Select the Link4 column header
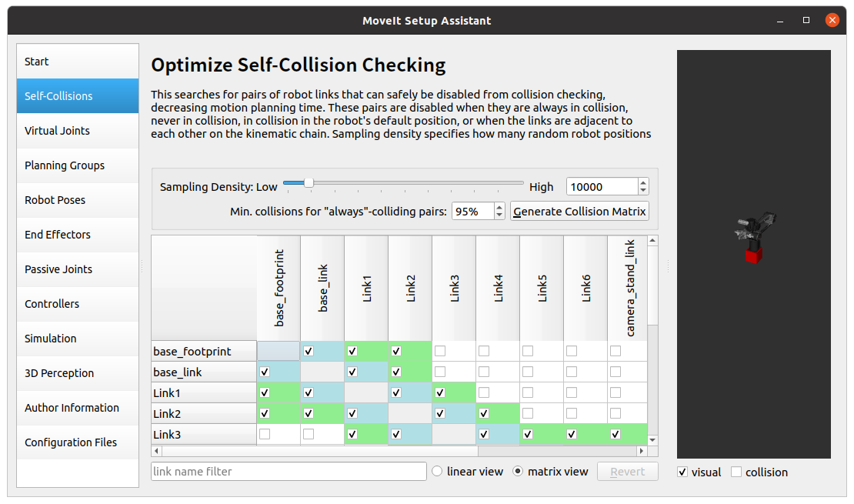The width and height of the screenshot is (854, 504). (x=498, y=289)
